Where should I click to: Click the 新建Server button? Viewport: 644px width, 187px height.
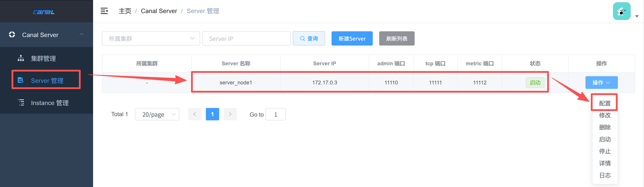tap(352, 38)
